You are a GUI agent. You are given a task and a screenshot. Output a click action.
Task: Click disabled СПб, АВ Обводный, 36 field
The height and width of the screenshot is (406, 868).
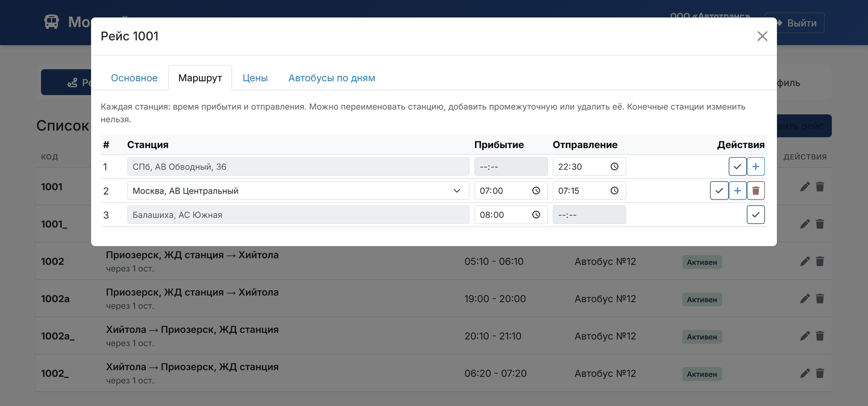tap(298, 166)
